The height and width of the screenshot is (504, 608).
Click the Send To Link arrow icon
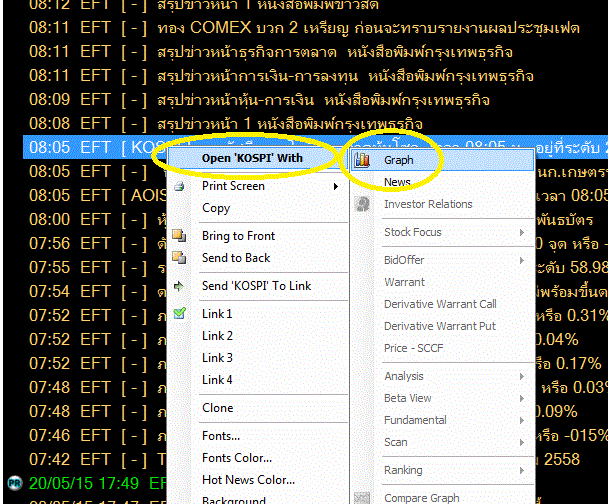[x=179, y=286]
